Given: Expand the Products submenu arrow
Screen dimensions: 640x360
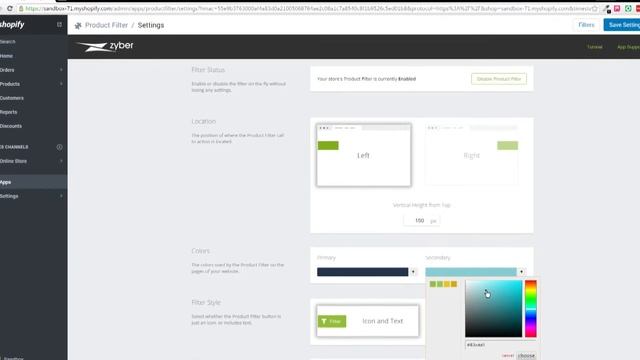Looking at the screenshot, I should pyautogui.click(x=61, y=84).
